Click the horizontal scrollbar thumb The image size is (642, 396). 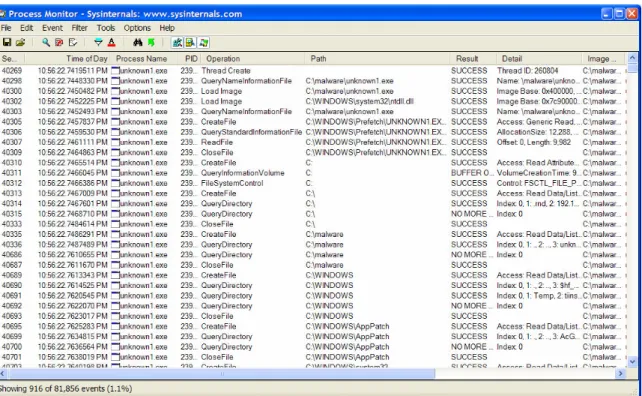pos(223,373)
